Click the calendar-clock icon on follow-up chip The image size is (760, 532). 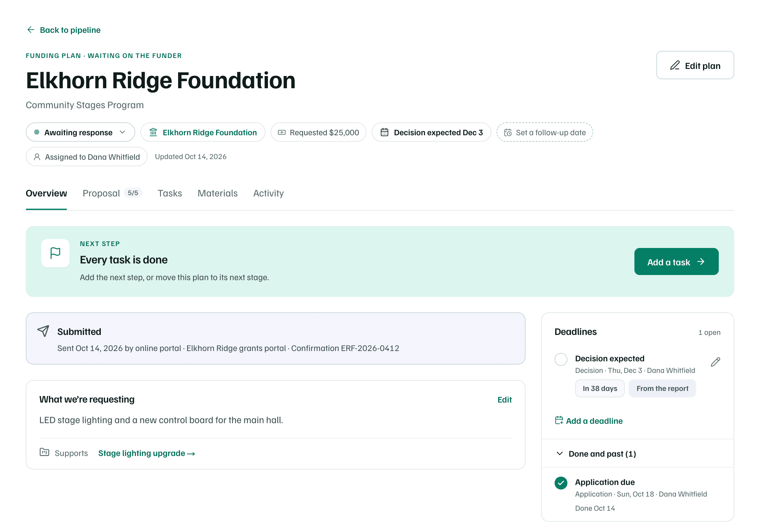pos(508,133)
